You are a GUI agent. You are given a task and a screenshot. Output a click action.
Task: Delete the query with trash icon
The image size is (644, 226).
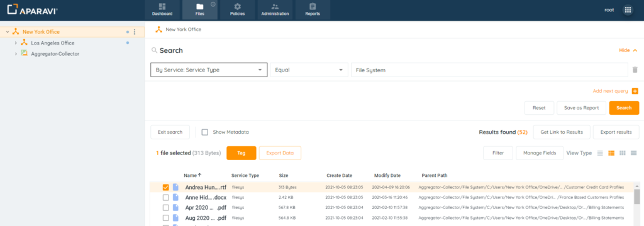(635, 70)
